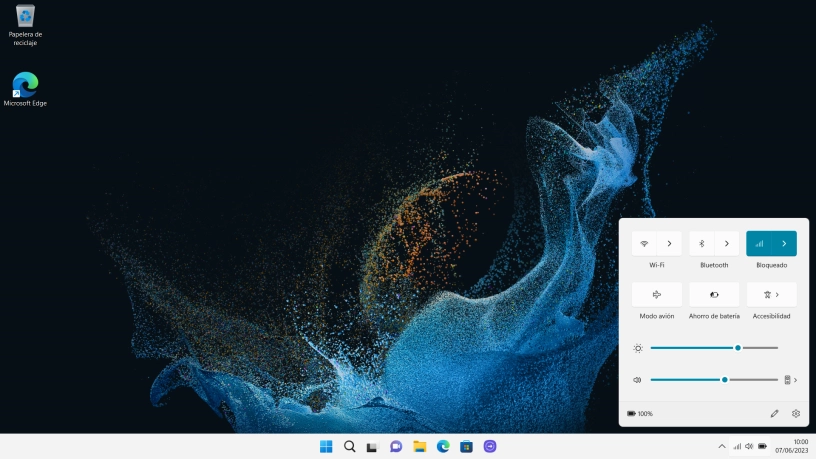Screen dimensions: 816x459
Task: Set volume on the volume slider
Action: click(714, 380)
